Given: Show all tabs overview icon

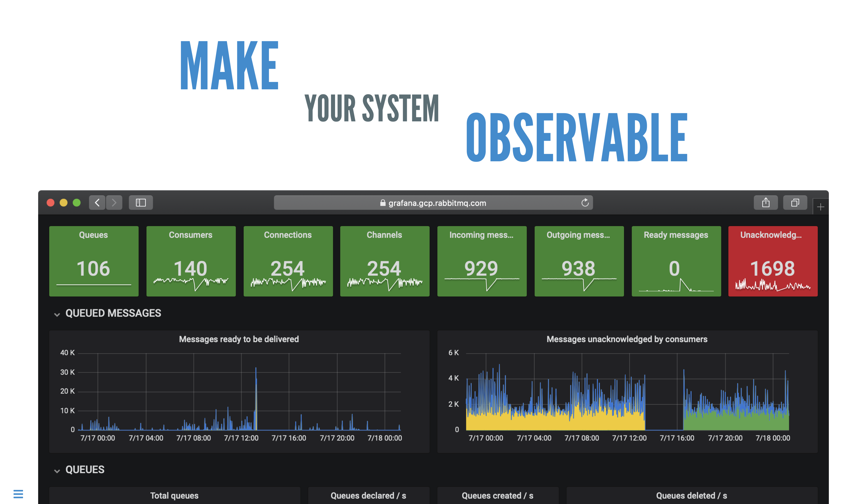Looking at the screenshot, I should (x=795, y=203).
